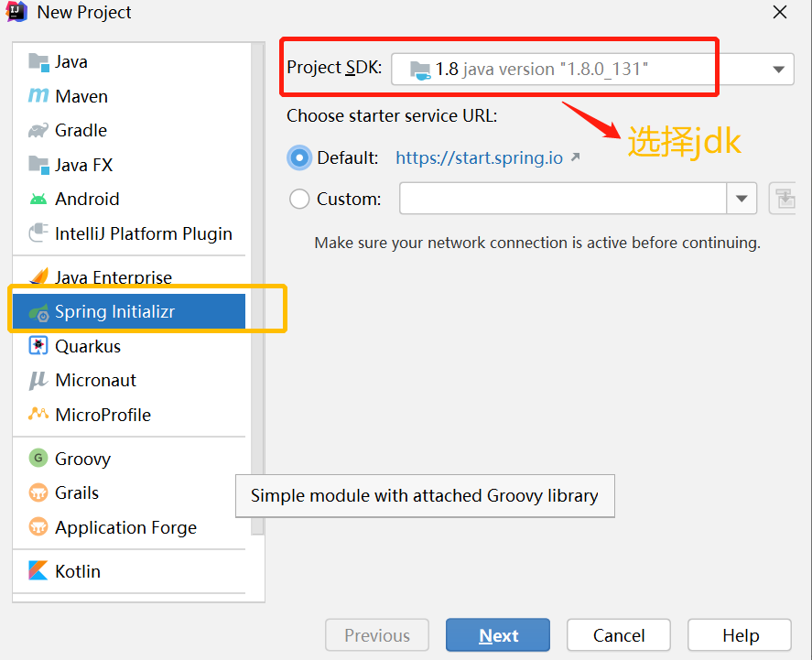Open the https://start.spring.io link
This screenshot has width=812, height=660.
tap(479, 157)
